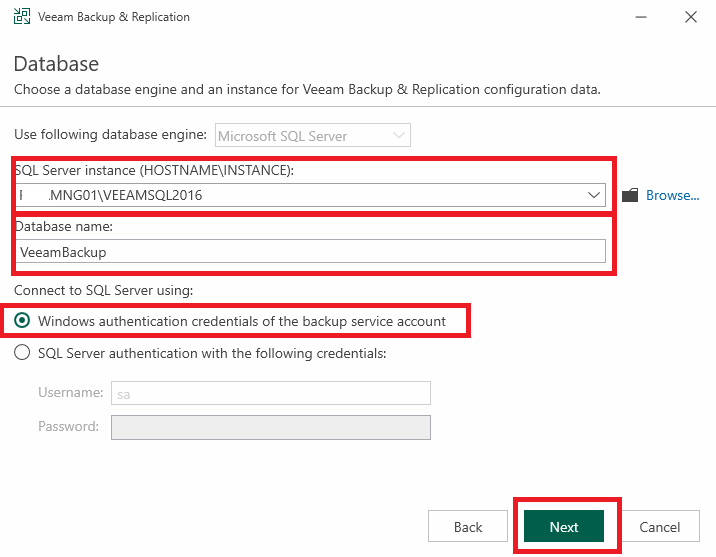Expand the SQL Server instance dropdown arrow
The image size is (716, 557).
[594, 195]
